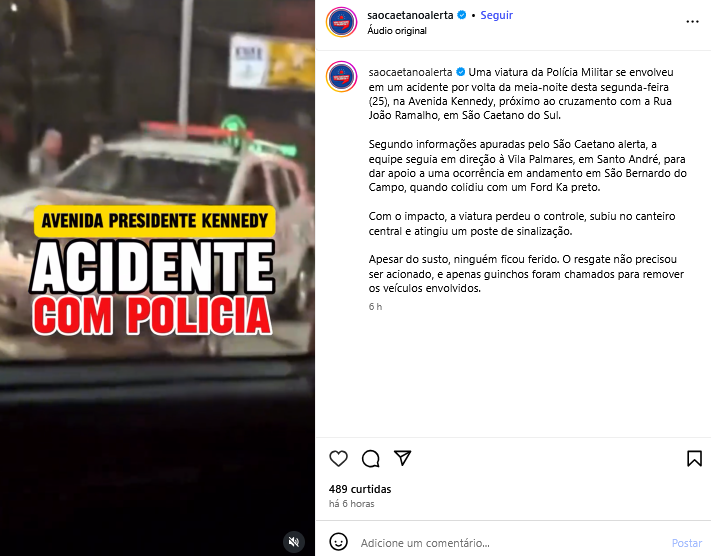Screen dimensions: 711x556
Task: Focus the Adicione um comentário field
Action: click(x=512, y=542)
